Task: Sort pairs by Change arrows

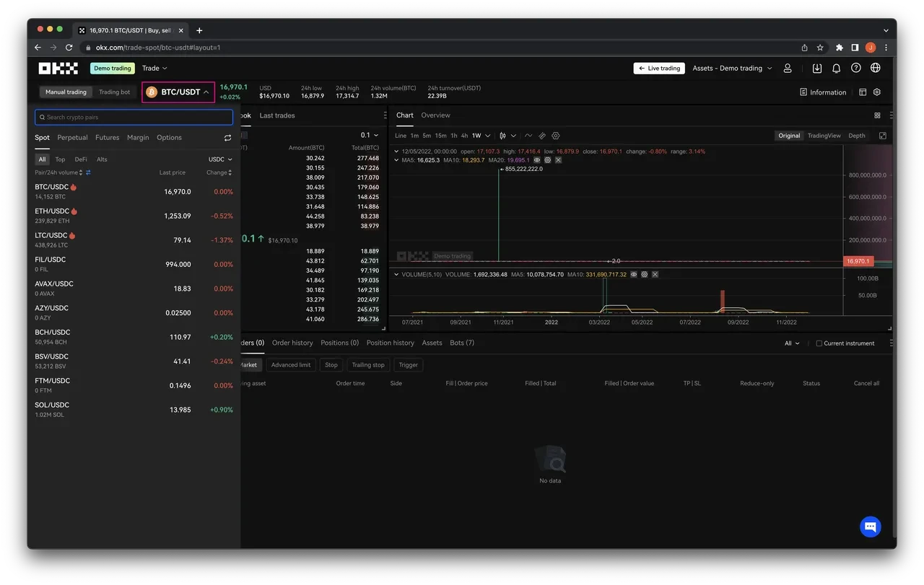Action: 230,172
